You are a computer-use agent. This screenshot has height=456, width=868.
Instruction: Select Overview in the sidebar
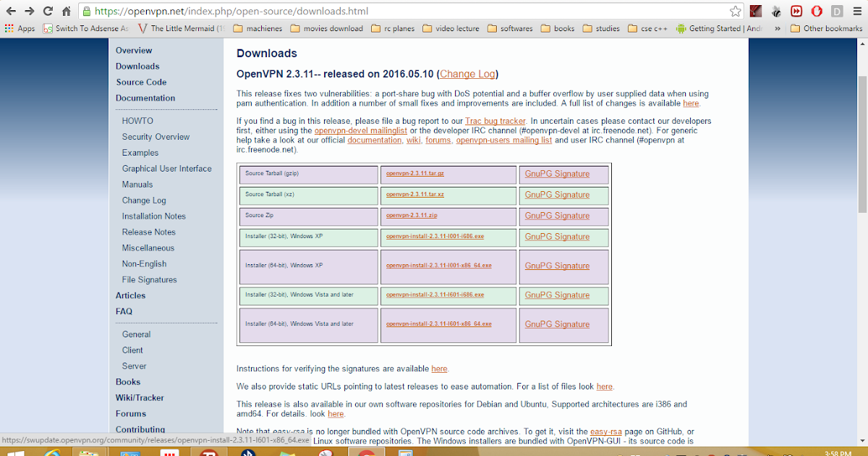134,51
